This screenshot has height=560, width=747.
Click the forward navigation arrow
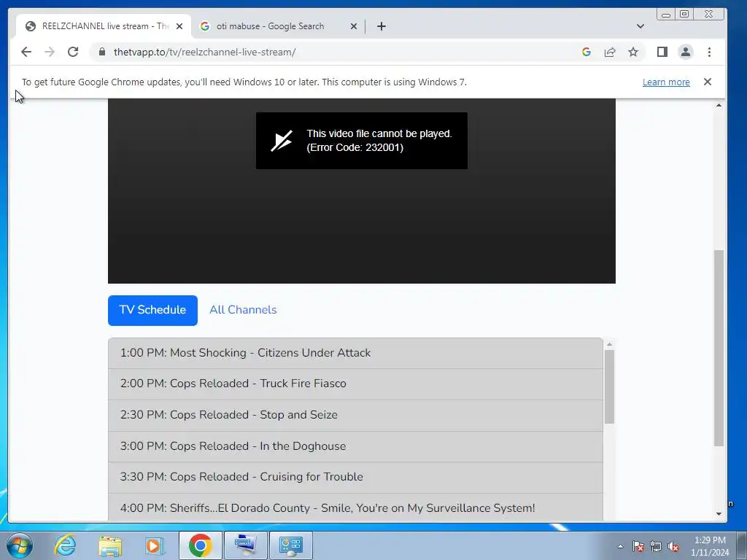(x=50, y=52)
